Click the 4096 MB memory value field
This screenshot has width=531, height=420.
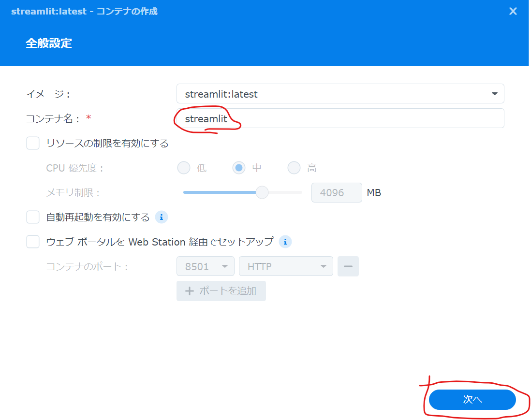[337, 192]
